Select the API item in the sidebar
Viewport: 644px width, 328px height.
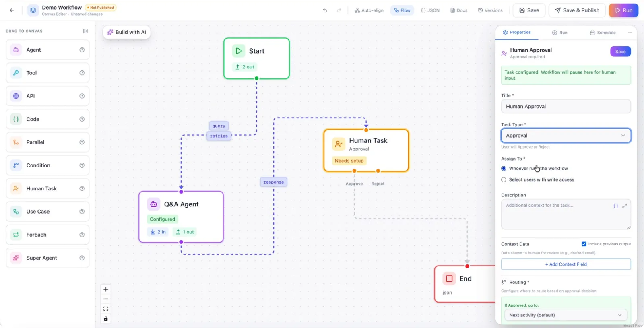click(47, 96)
